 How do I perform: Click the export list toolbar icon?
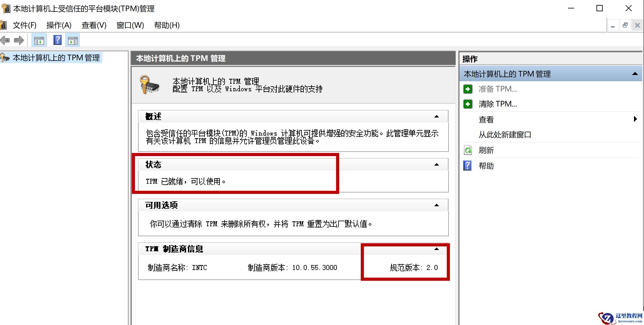73,40
